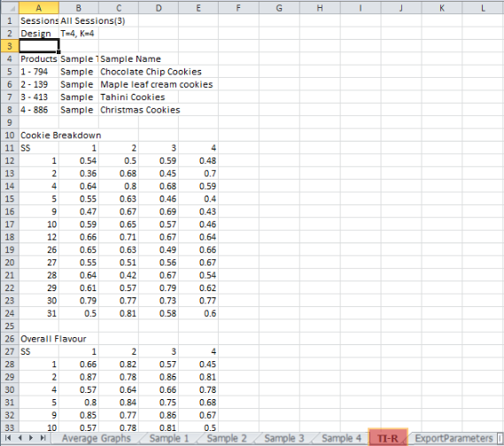Click the Select All corner button
Viewport: 504px width, 446px height.
click(10, 8)
